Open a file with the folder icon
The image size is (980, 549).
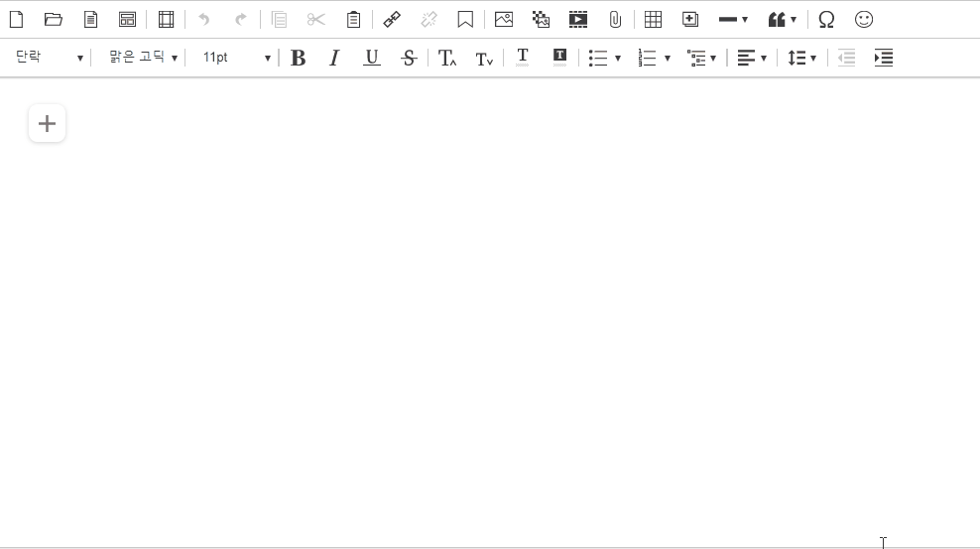coord(54,19)
